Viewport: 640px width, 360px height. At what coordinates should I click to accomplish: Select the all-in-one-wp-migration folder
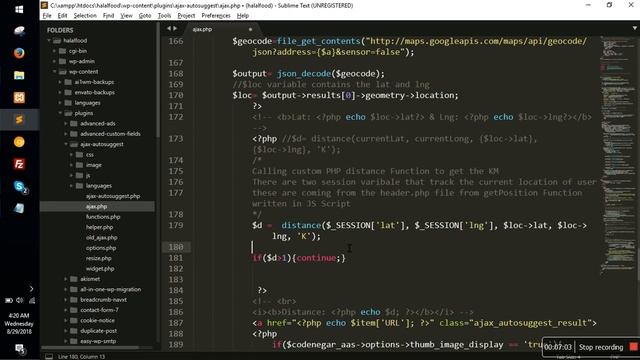[x=110, y=289]
